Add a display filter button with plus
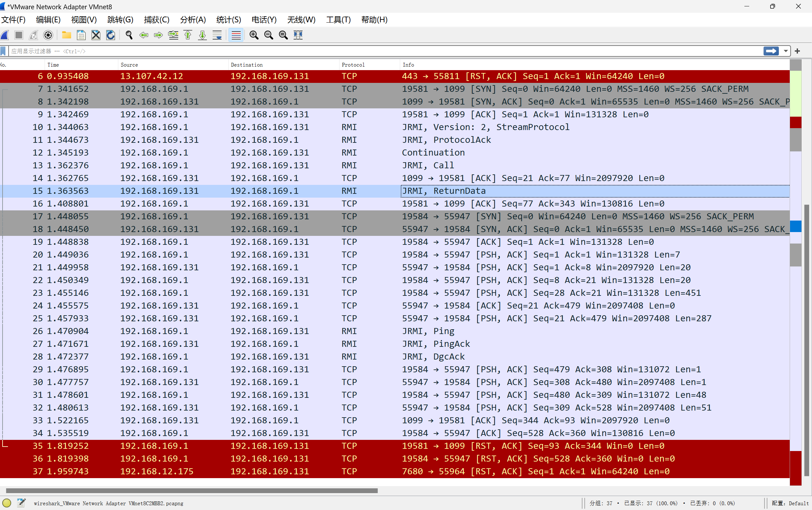This screenshot has width=812, height=510. point(797,51)
